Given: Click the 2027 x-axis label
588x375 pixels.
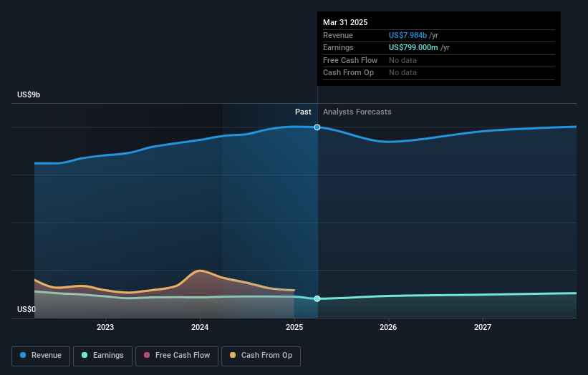Looking at the screenshot, I should pyautogui.click(x=483, y=327).
